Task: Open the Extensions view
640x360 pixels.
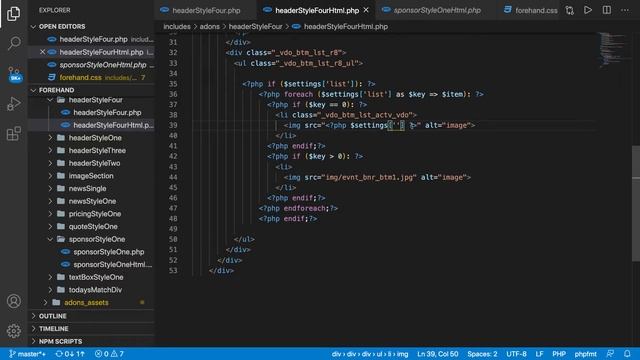Action: click(13, 133)
